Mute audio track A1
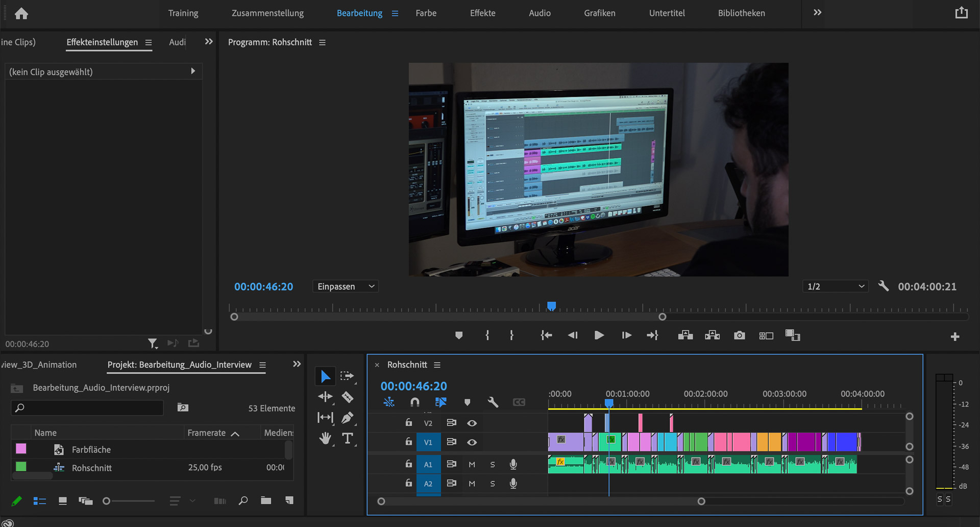The image size is (980, 527). pos(472,465)
